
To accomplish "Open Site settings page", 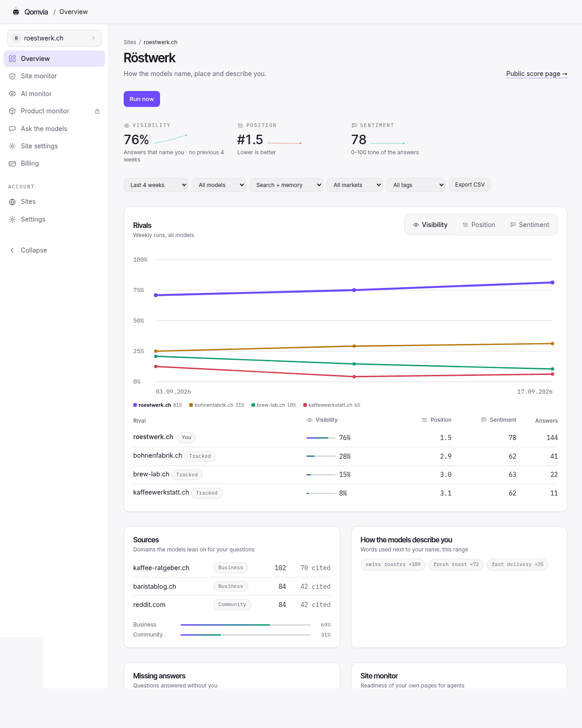I will coord(55,146).
